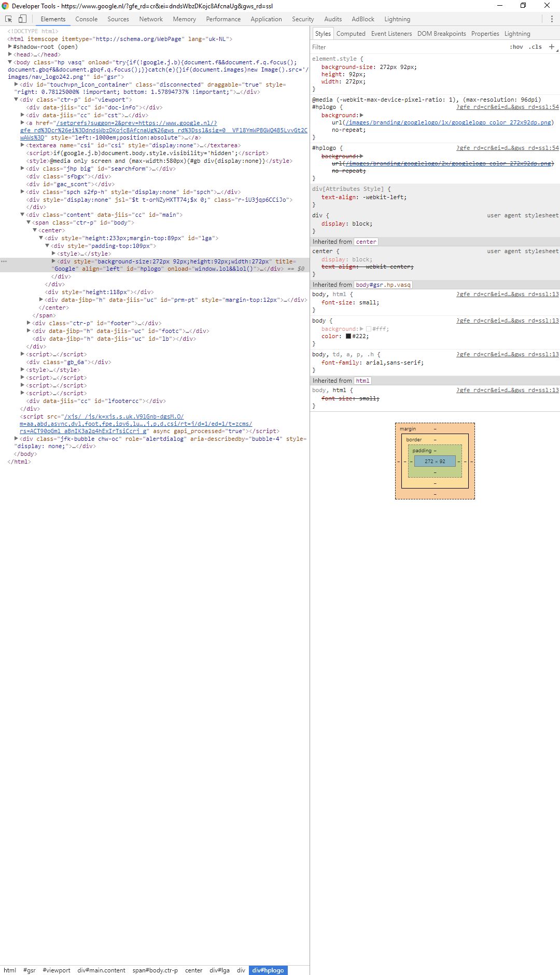Open the AdBlock tab
Image resolution: width=560 pixels, height=975 pixels.
[x=363, y=19]
